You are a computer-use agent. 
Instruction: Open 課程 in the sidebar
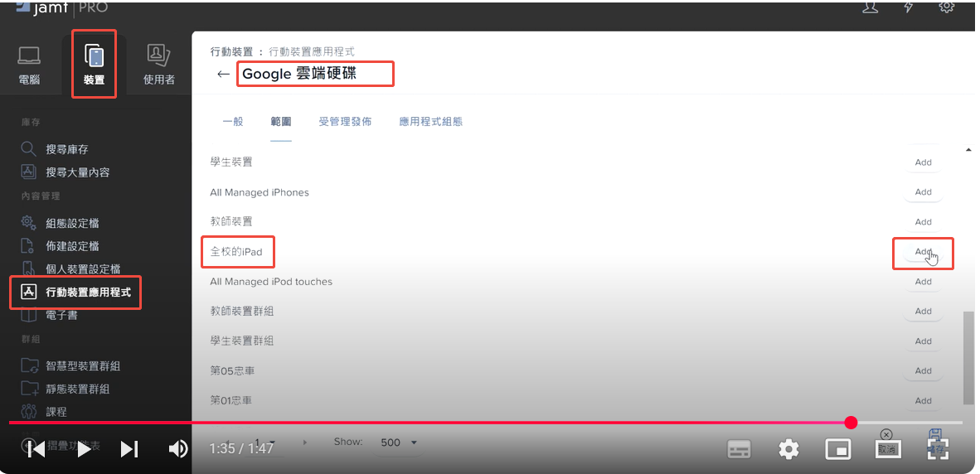pos(44,412)
